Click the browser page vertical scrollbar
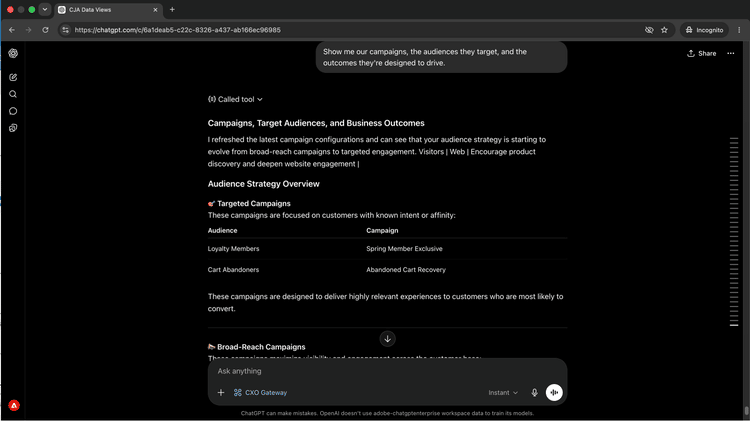The image size is (750, 421). [746, 410]
